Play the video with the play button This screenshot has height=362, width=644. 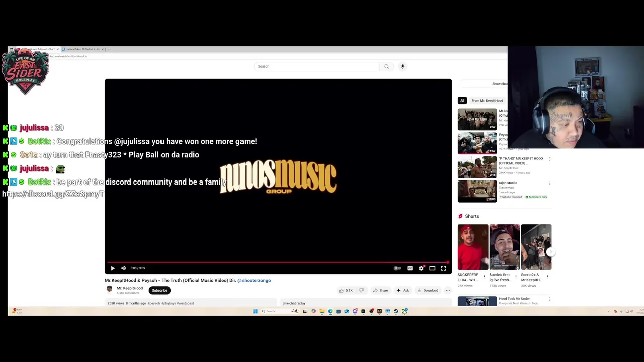[113, 268]
